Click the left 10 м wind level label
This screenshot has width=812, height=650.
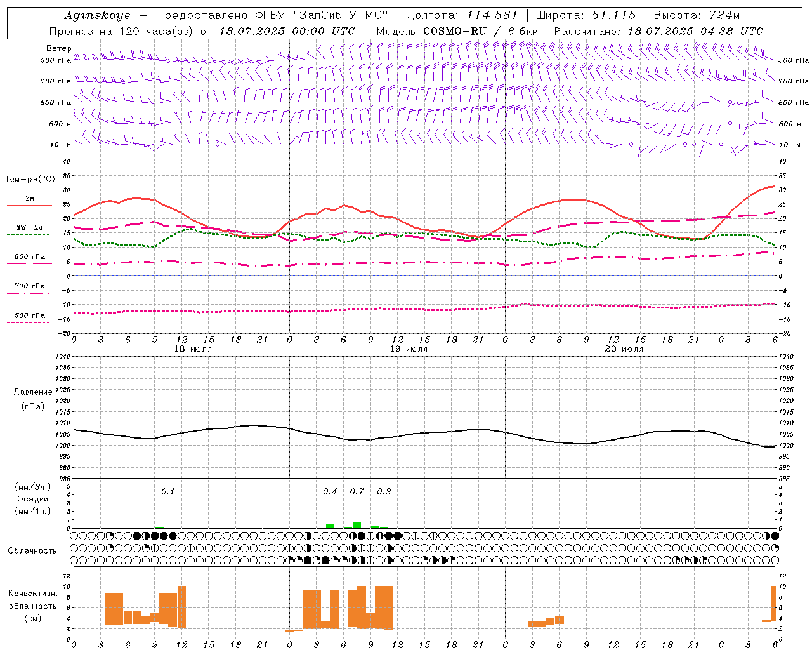pyautogui.click(x=60, y=145)
